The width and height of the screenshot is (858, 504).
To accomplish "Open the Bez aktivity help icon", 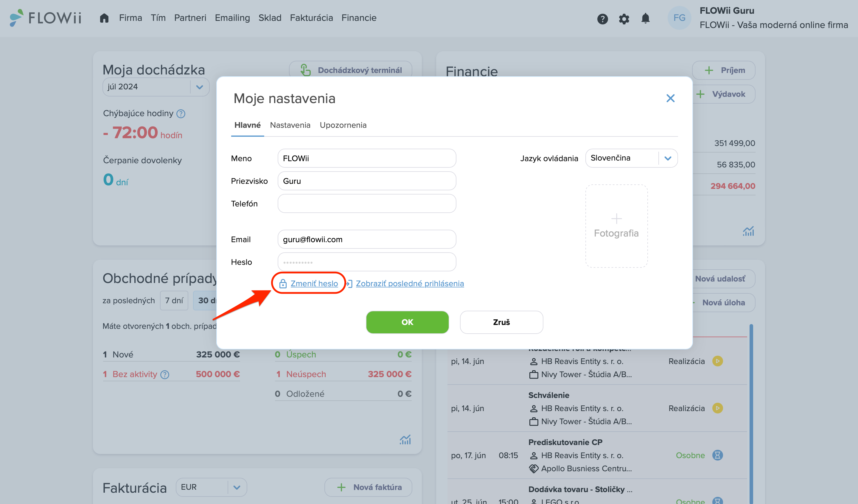I will click(165, 375).
